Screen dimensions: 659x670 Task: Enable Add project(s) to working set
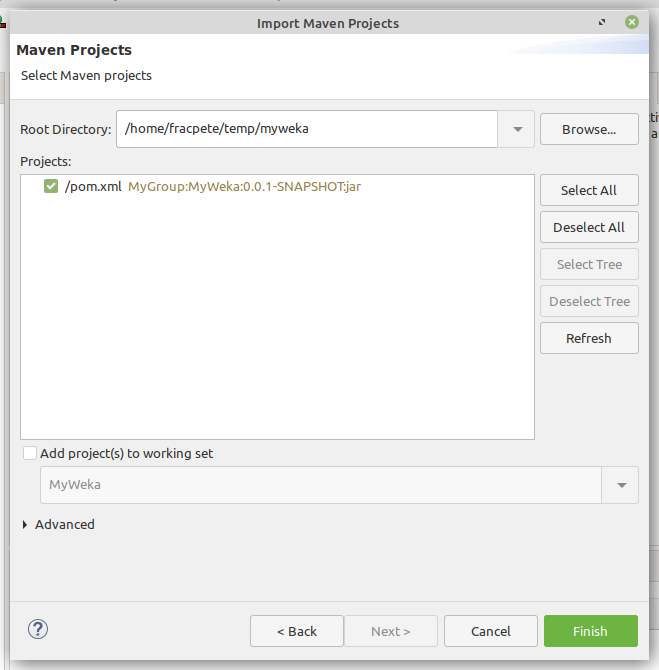pos(30,453)
